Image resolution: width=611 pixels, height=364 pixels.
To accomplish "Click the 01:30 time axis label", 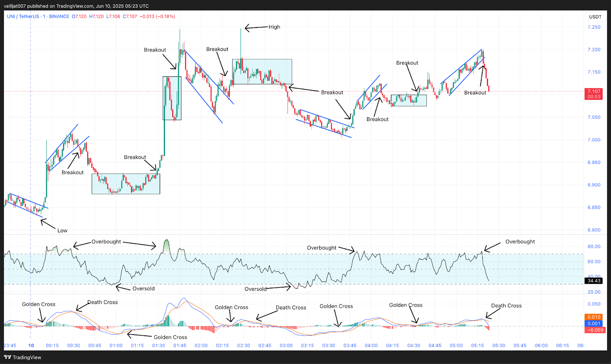I will [x=158, y=346].
